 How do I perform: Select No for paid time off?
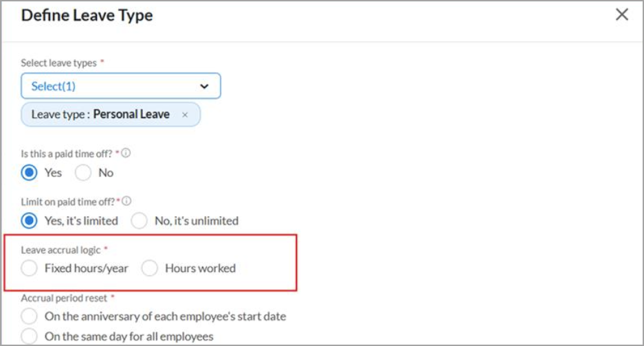click(x=83, y=173)
